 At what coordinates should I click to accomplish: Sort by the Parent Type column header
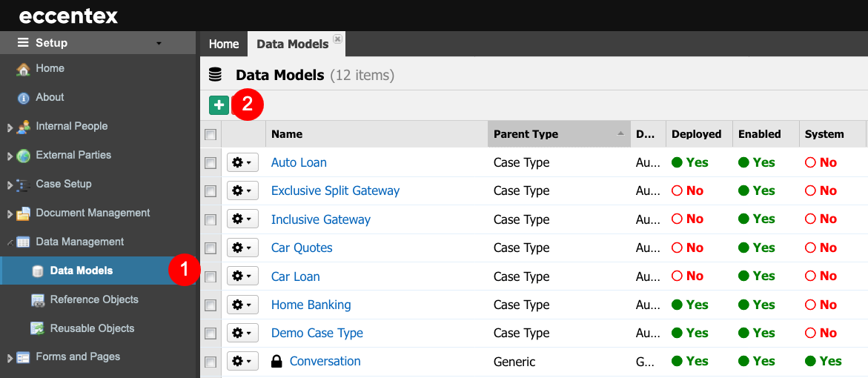559,134
